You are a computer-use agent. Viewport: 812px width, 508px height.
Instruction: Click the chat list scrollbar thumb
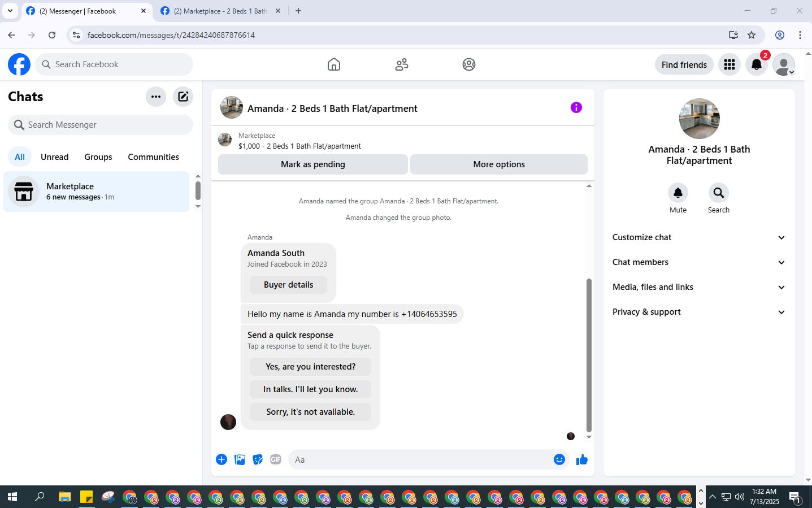(198, 190)
